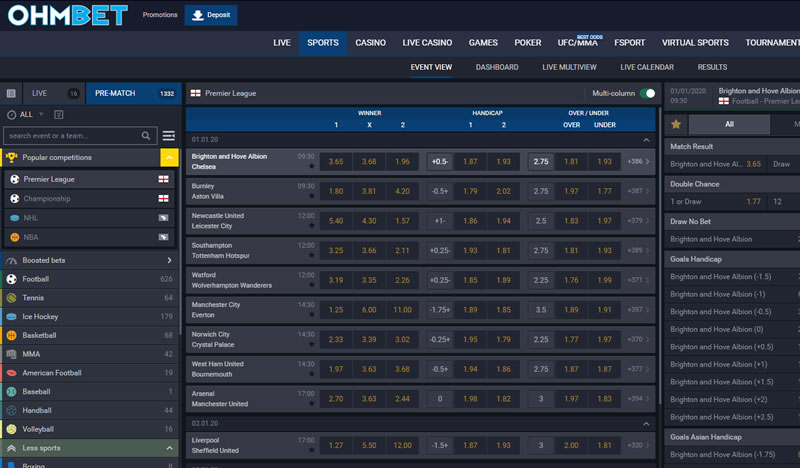Image resolution: width=800 pixels, height=468 pixels.
Task: Bet on Brighton win at 3.65
Action: point(336,161)
